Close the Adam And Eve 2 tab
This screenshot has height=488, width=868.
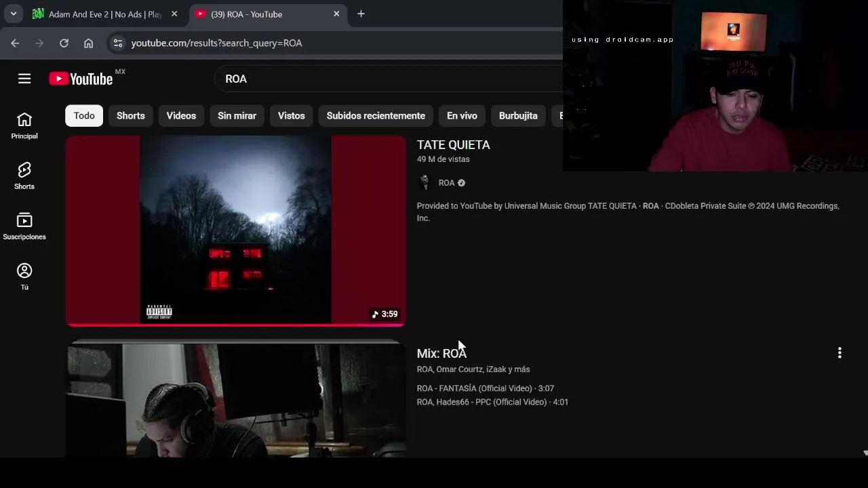tap(174, 14)
